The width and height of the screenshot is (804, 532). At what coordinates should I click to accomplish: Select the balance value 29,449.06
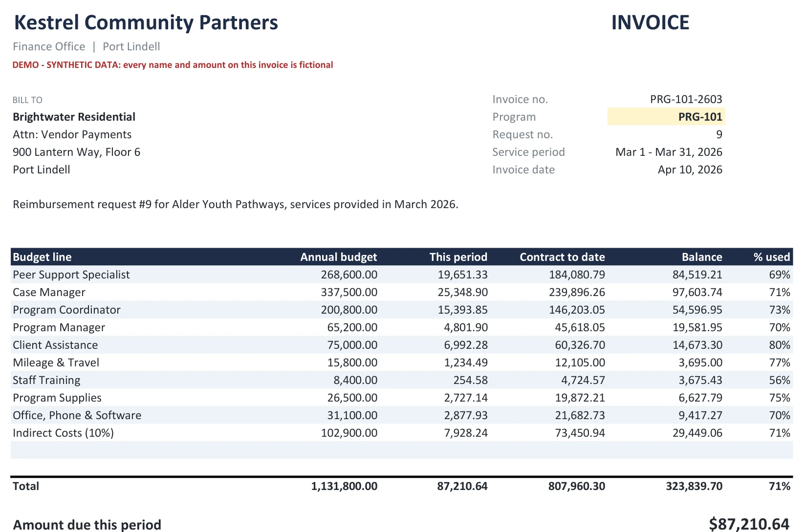click(697, 433)
